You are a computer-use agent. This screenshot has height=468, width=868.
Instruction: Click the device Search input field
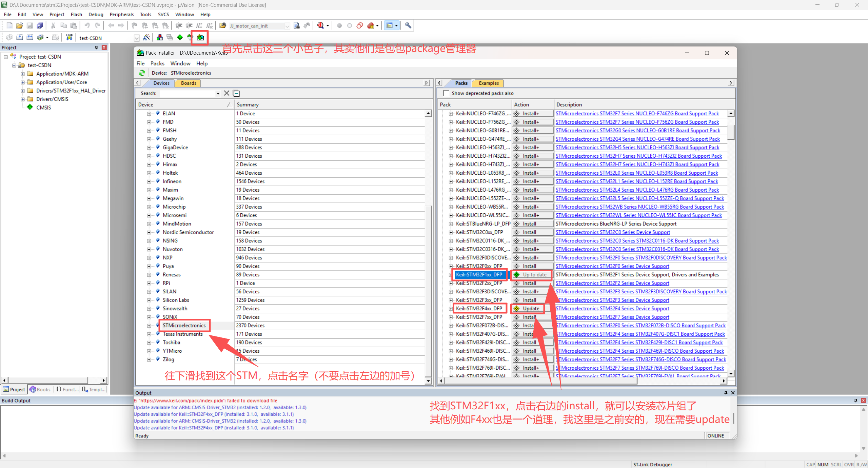188,93
